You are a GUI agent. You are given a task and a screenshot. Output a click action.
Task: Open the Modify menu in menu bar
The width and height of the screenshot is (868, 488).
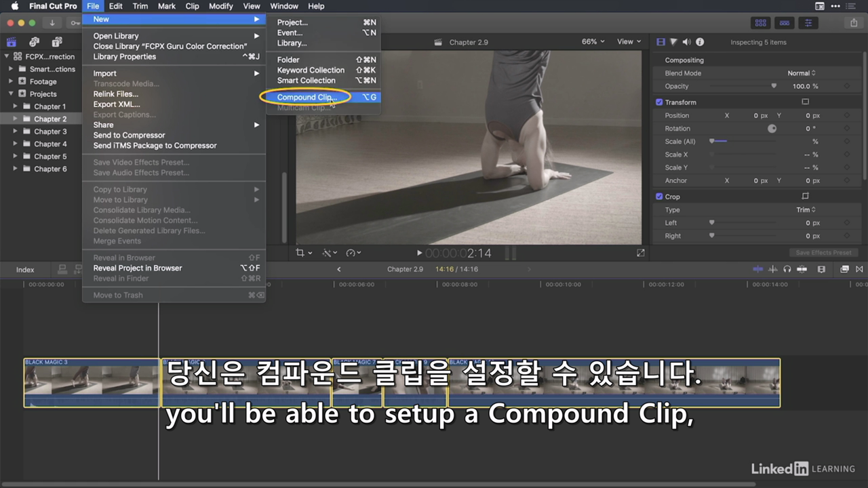[221, 6]
